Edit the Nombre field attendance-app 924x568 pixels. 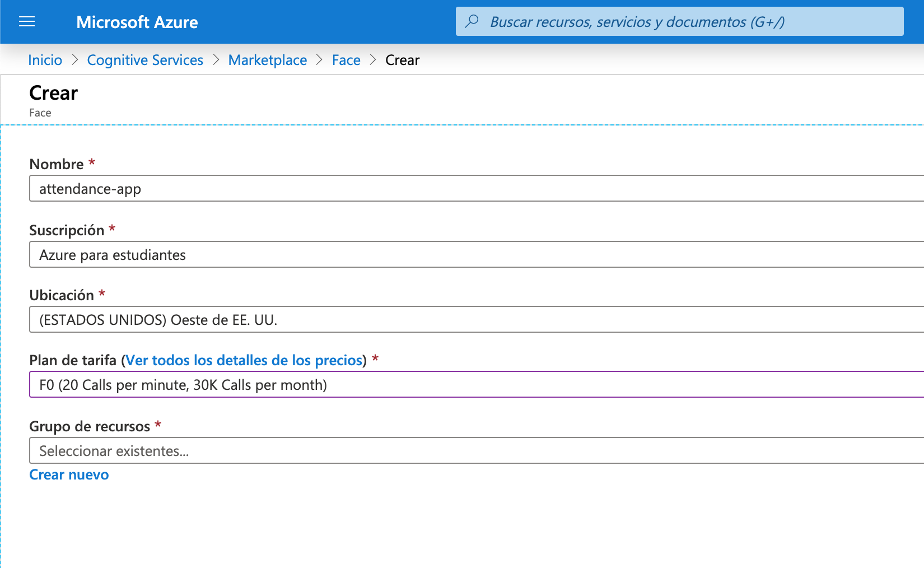click(x=477, y=188)
